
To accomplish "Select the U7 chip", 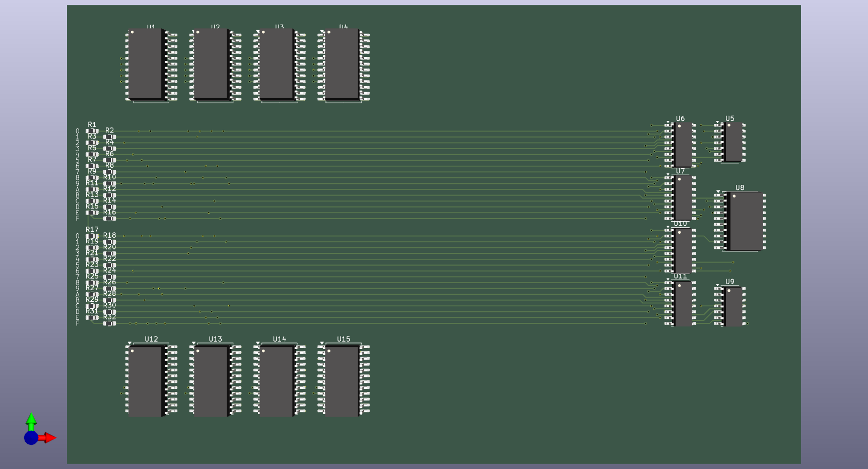I will [683, 197].
